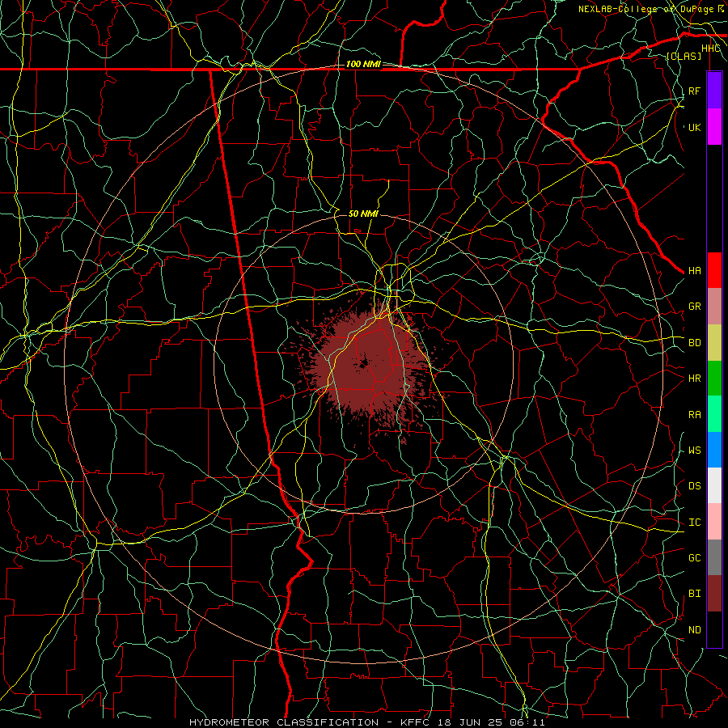The width and height of the screenshot is (728, 728).
Task: Click the 06:11 timestamp text
Action: tap(529, 722)
